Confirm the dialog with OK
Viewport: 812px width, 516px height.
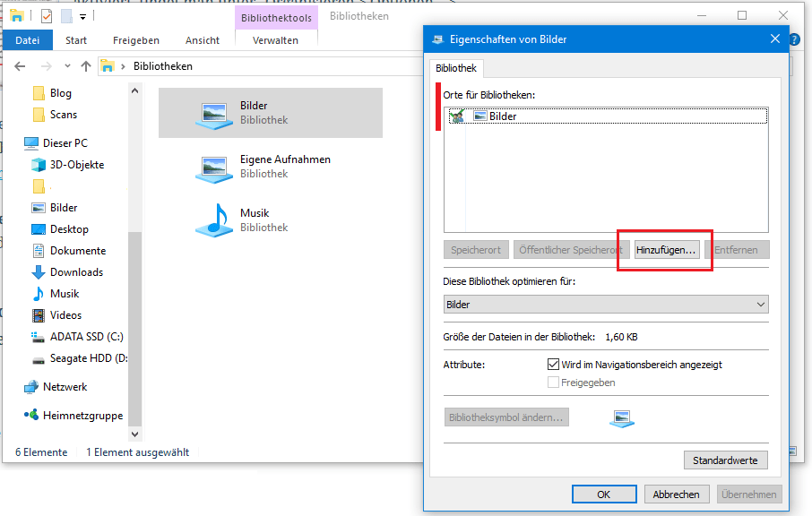(603, 494)
